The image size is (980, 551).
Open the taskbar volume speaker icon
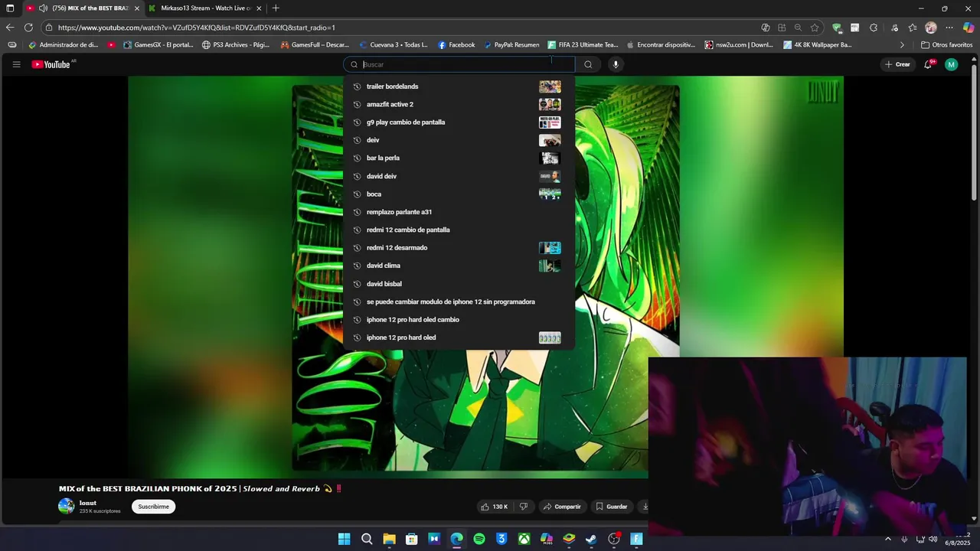(933, 539)
